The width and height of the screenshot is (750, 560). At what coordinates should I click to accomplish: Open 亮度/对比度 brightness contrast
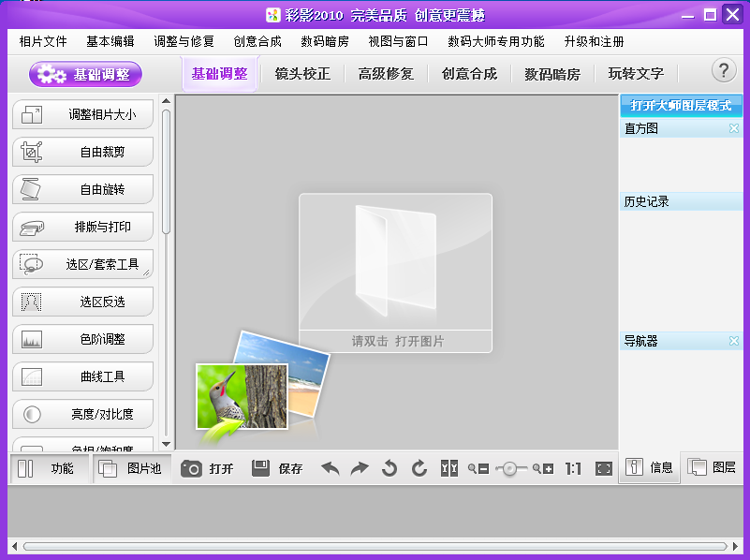[82, 414]
